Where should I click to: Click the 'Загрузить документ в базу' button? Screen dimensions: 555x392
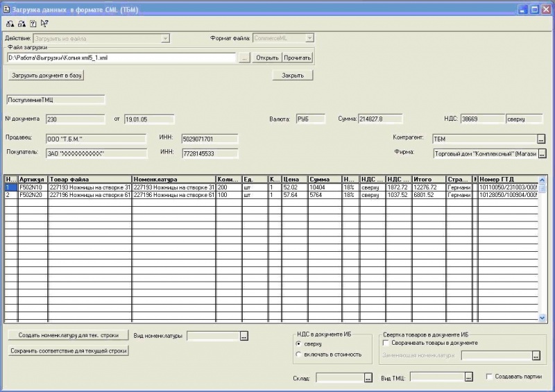tap(46, 75)
